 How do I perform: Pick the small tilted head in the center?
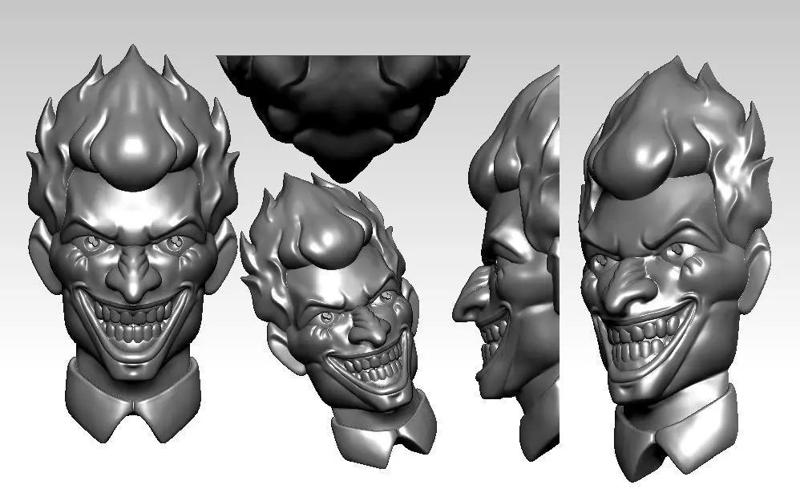[x=339, y=322]
